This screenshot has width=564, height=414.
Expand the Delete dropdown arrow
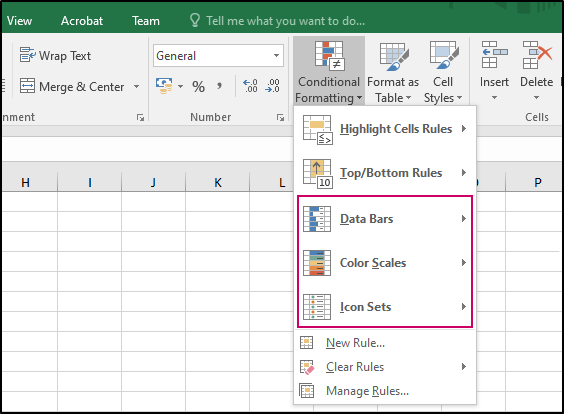click(x=536, y=97)
